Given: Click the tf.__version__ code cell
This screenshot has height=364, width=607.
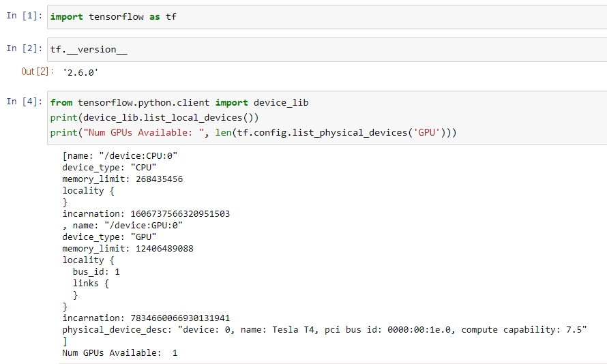Looking at the screenshot, I should click(x=327, y=50).
